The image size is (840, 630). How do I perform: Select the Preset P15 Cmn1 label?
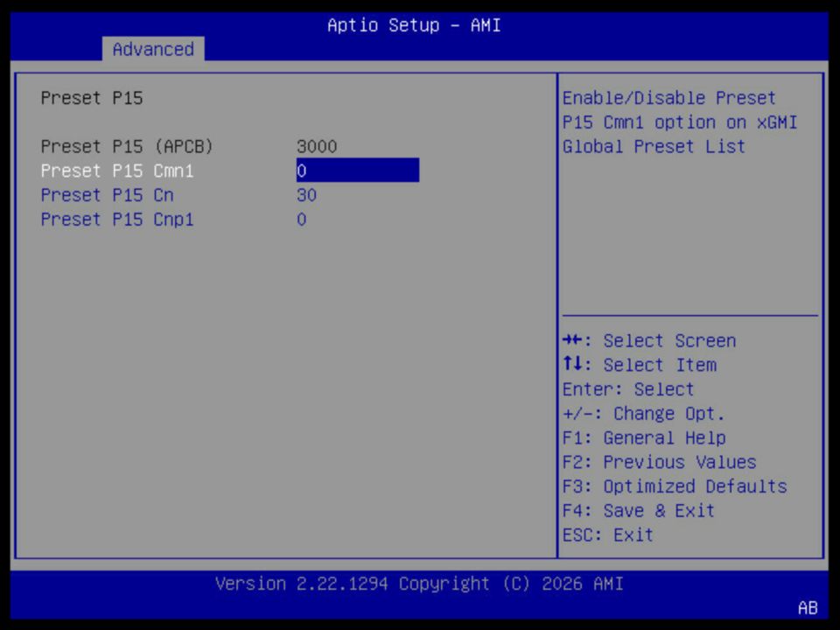tap(117, 171)
